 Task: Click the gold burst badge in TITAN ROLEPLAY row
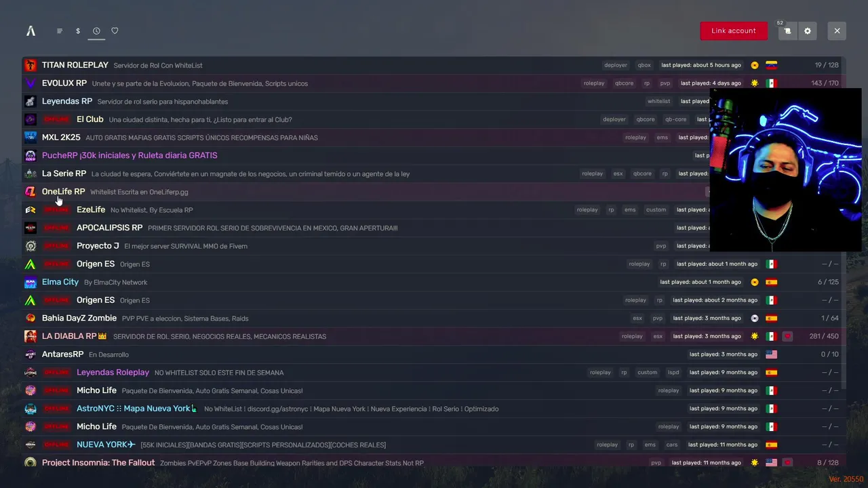tap(755, 65)
